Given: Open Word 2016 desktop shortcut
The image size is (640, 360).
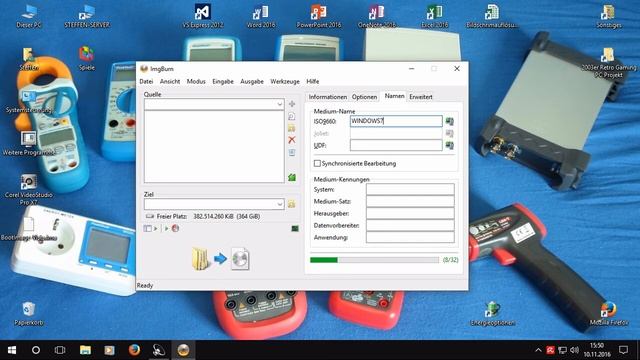Looking at the screenshot, I should click(x=261, y=16).
